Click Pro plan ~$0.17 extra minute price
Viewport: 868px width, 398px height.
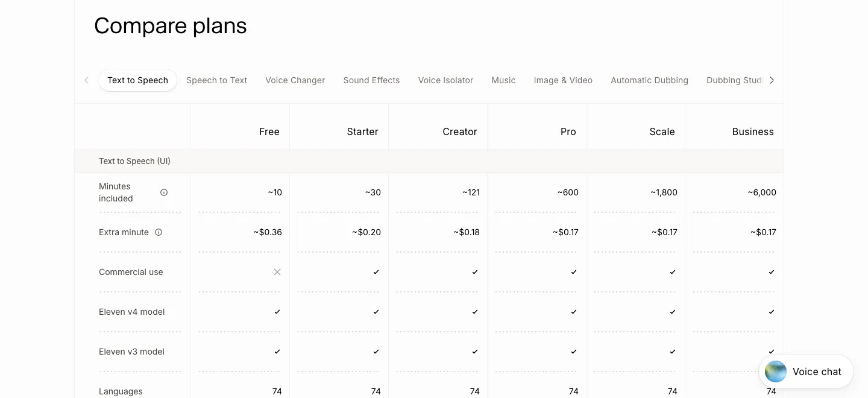click(x=565, y=232)
